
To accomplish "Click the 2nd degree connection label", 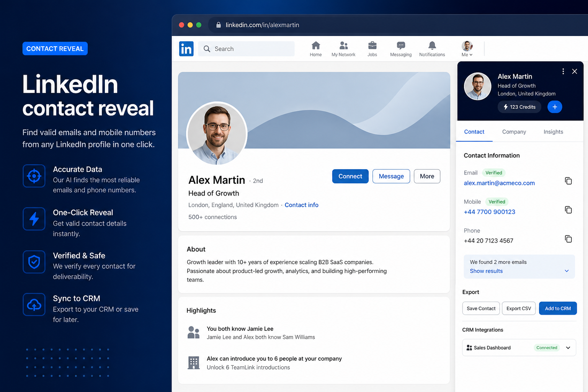I will [258, 181].
